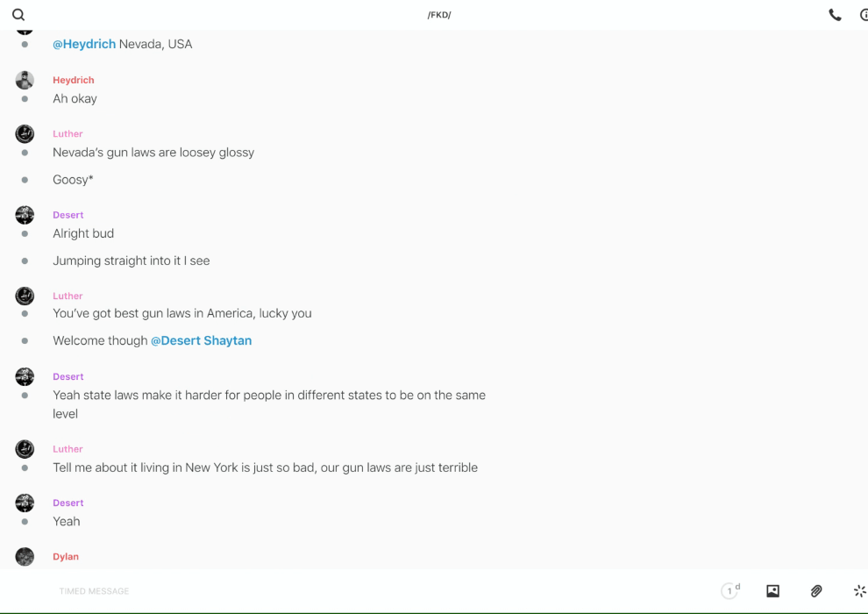Open the @Desert Shaytan mention

(201, 340)
